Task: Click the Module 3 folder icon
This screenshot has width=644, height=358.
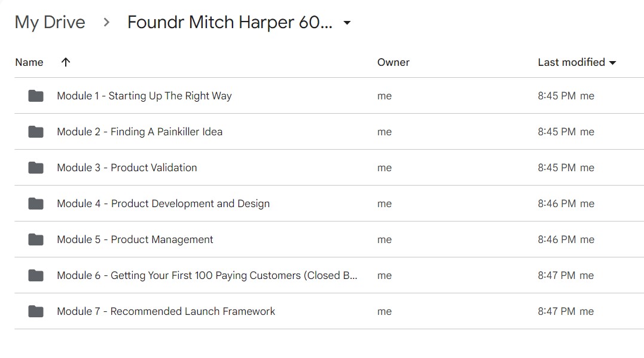Action: click(36, 168)
